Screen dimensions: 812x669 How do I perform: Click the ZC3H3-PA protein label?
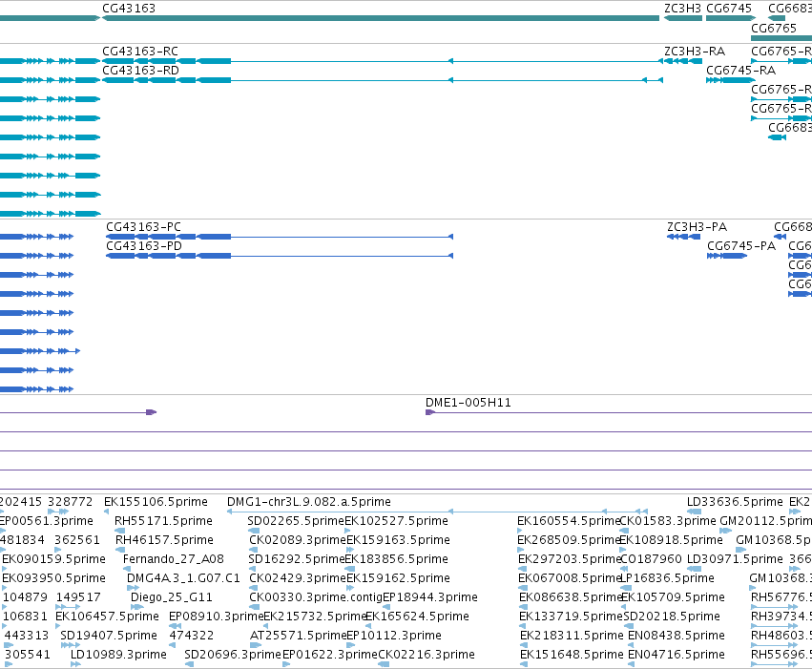tap(697, 227)
